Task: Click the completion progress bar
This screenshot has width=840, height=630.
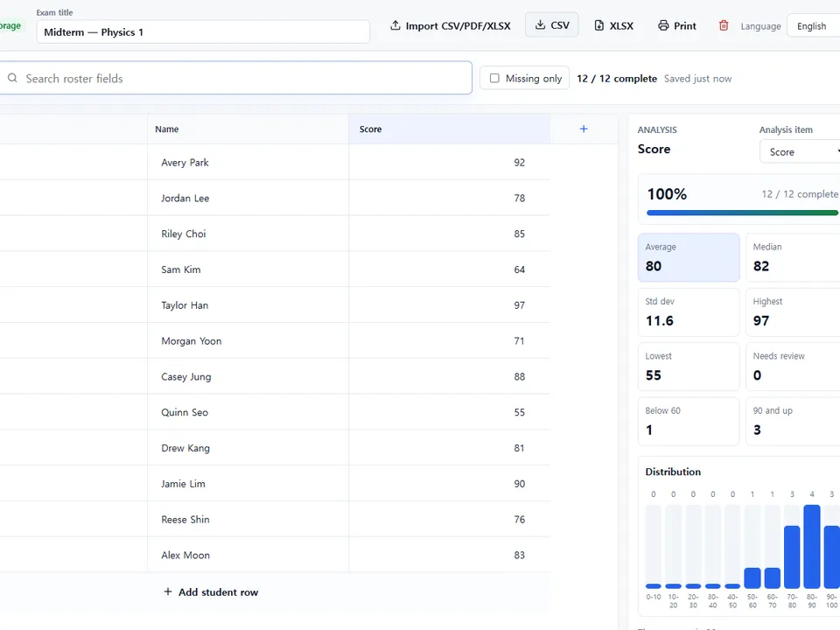Action: (x=743, y=213)
